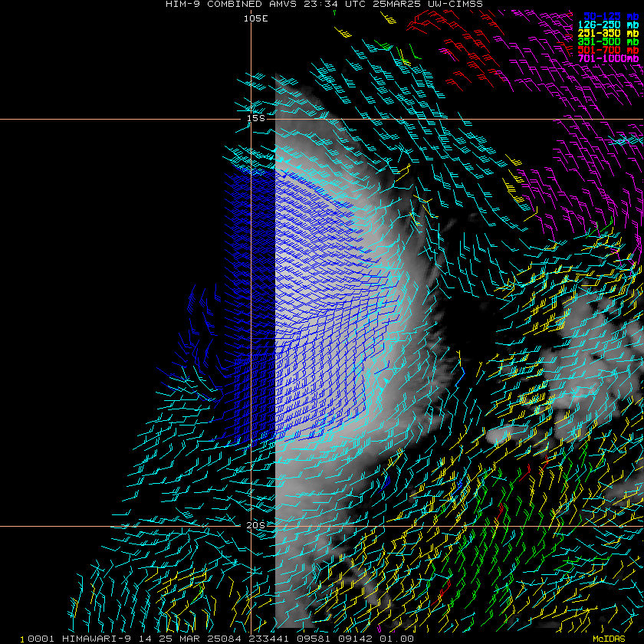Click the 'UW-CIMSS' source label
Viewport: 644px width, 644px height.
click(455, 4)
